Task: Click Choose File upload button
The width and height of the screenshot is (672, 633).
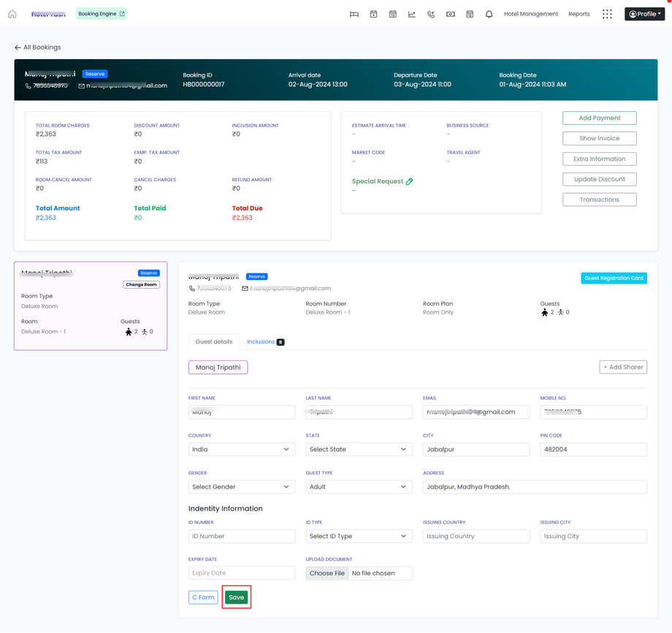Action: 327,573
